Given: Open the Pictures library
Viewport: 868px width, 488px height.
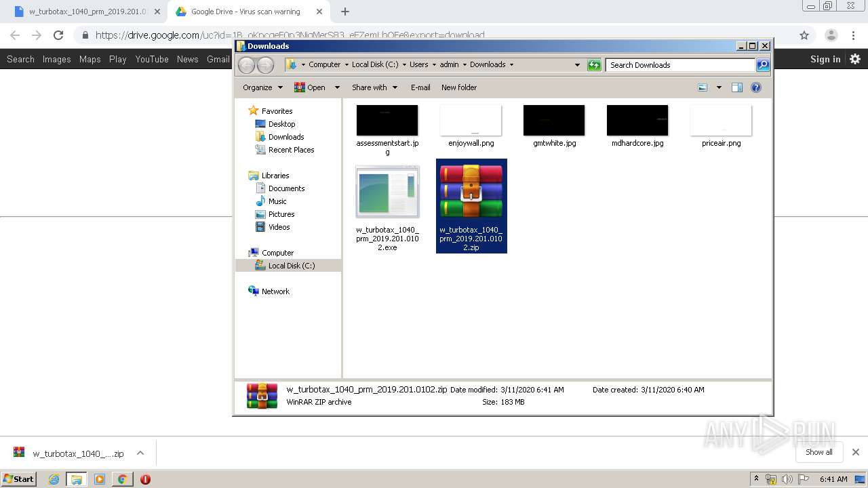Looking at the screenshot, I should click(x=275, y=214).
